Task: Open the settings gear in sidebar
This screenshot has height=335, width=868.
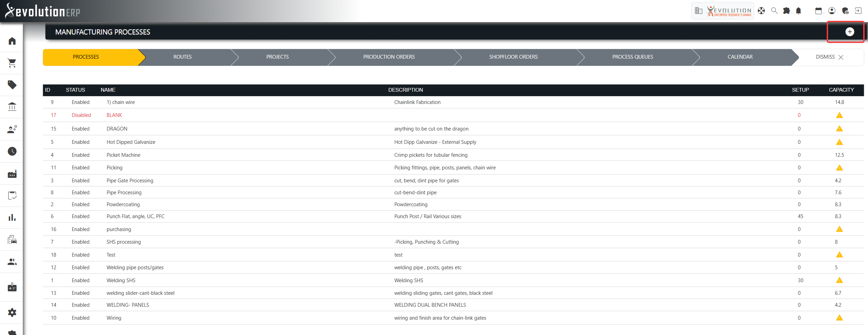Action: pos(12,313)
